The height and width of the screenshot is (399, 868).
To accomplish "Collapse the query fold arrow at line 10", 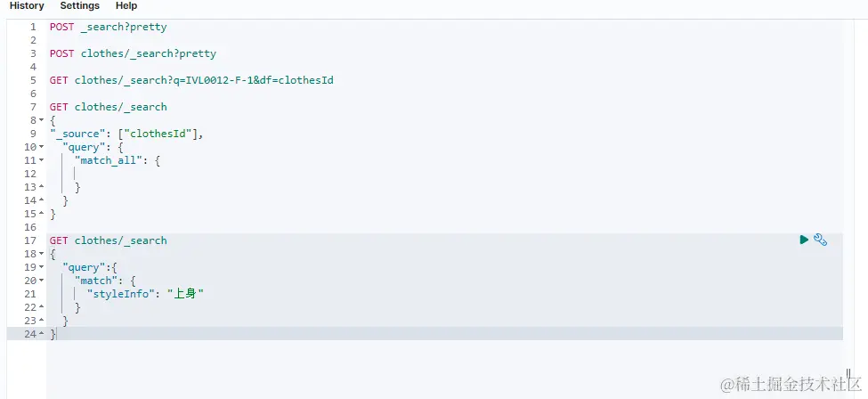I will [42, 147].
